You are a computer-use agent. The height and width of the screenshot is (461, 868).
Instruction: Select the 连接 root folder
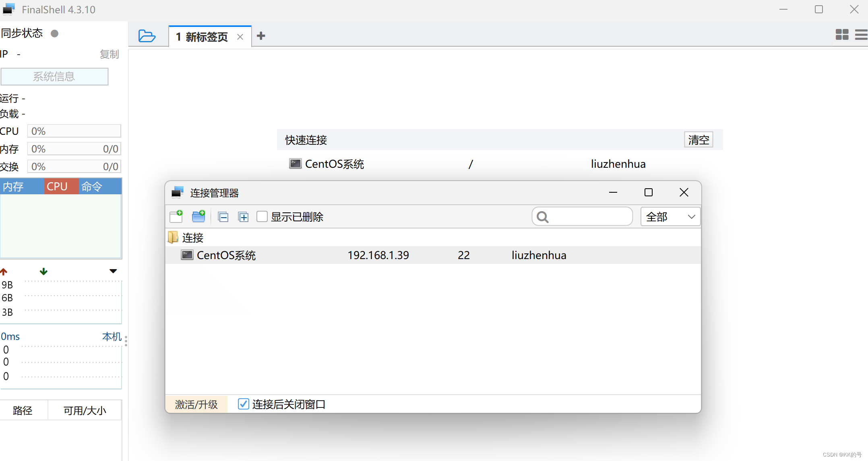pos(192,238)
